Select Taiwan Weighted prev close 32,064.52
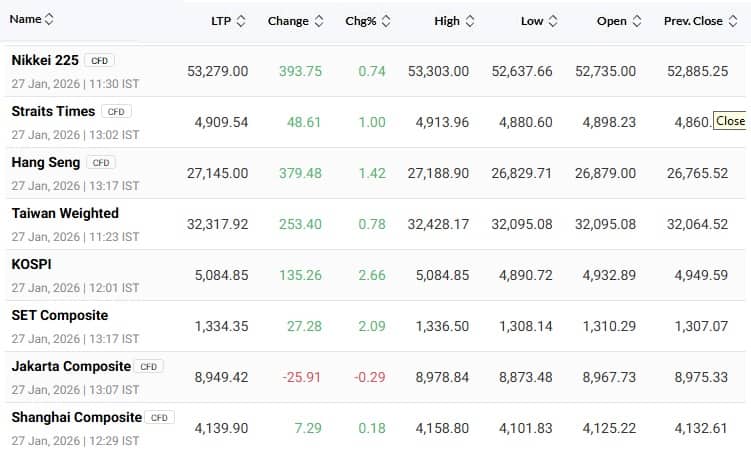751x453 pixels. 697,224
